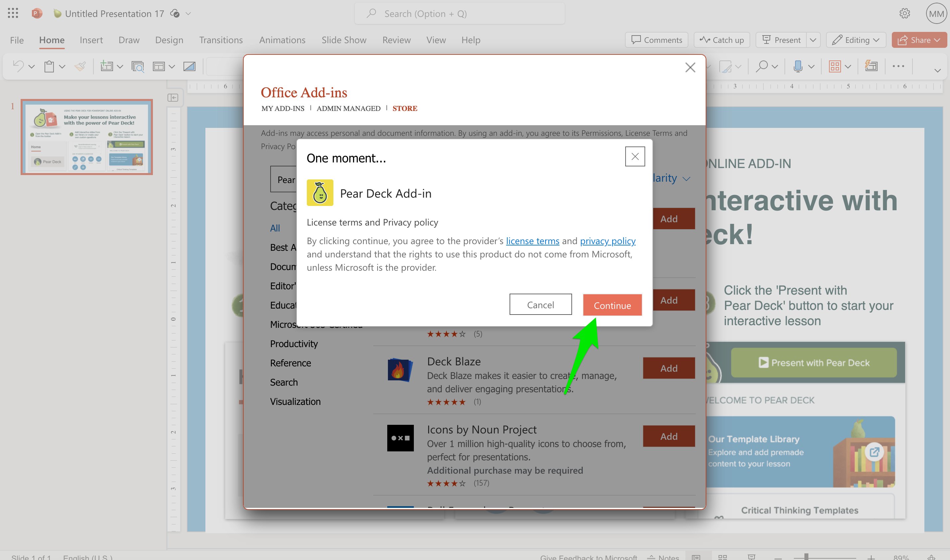Viewport: 950px width, 560px height.
Task: Open the Design ribbon tab
Action: [169, 40]
